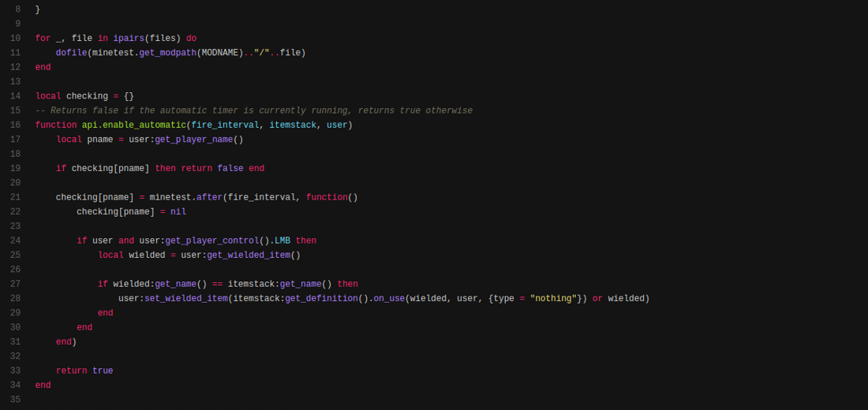Viewport: 868px width, 410px height.
Task: Click the "/" string literal on line 11
Action: (261, 53)
